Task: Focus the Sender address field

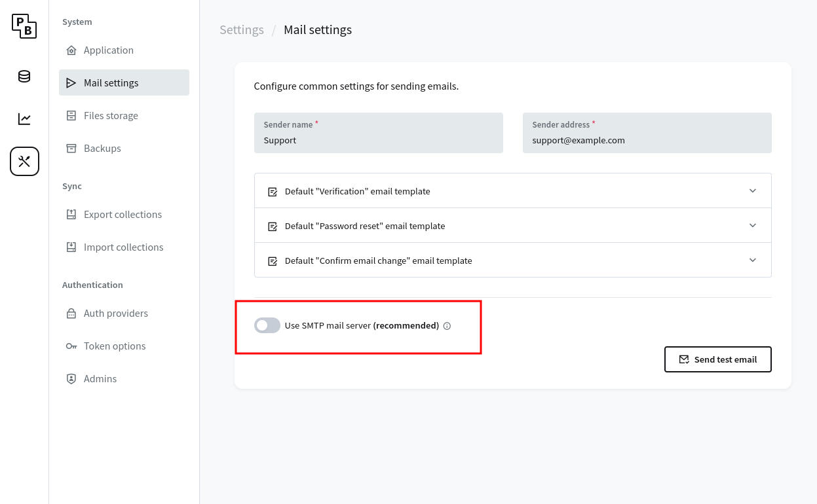Action: click(647, 140)
